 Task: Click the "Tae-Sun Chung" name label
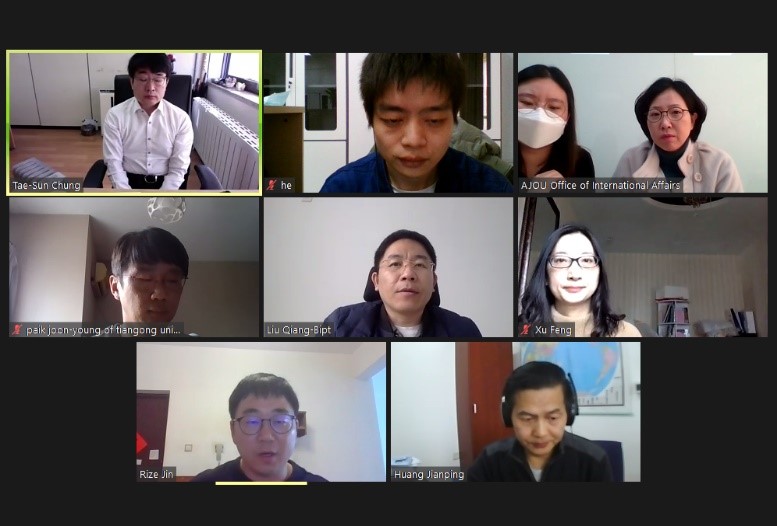pyautogui.click(x=47, y=185)
